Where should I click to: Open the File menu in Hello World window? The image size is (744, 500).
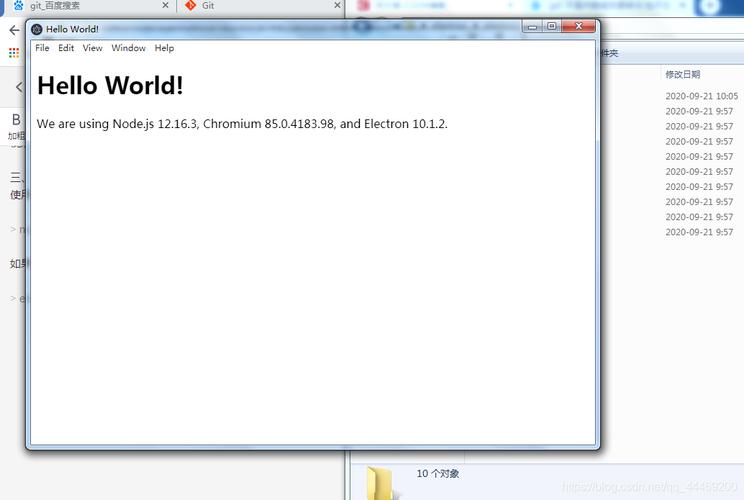(42, 48)
